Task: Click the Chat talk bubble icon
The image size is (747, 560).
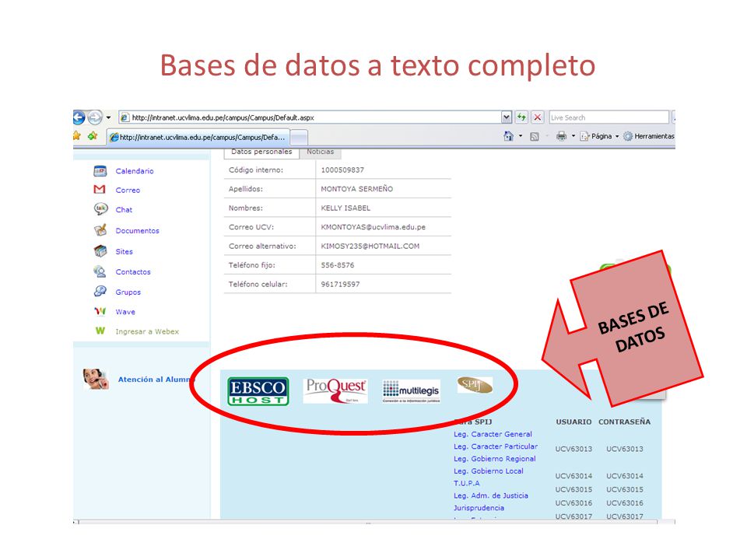Action: click(x=100, y=209)
